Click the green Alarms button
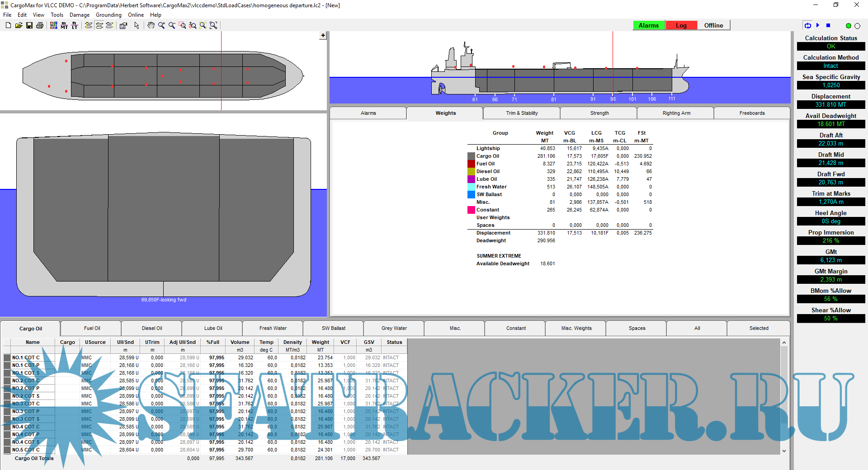The width and height of the screenshot is (868, 470). pos(648,25)
